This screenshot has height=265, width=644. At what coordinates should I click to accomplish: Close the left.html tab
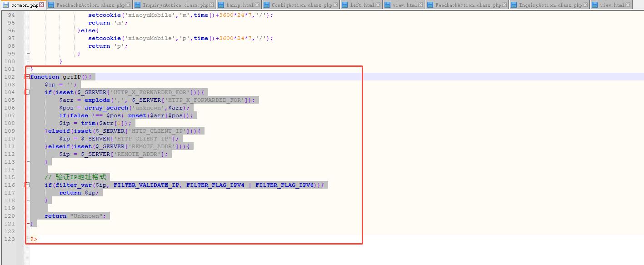click(x=379, y=5)
